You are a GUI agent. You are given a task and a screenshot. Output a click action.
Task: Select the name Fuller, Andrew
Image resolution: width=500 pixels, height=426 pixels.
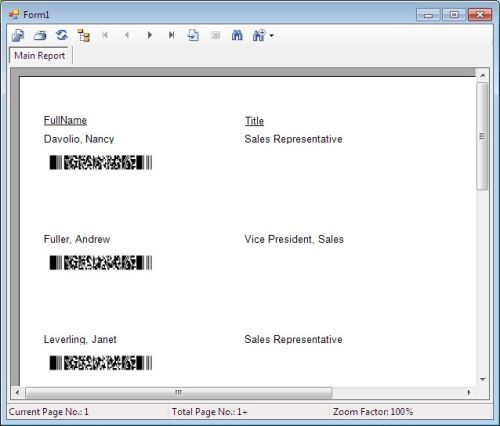(x=77, y=239)
